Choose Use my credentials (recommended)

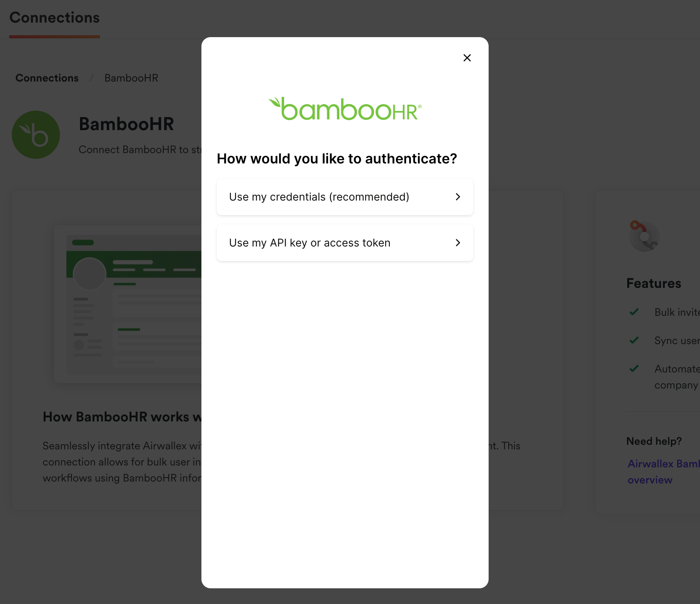point(319,197)
